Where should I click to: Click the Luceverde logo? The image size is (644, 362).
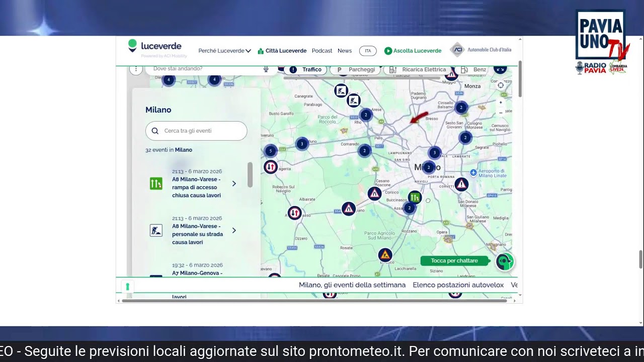coord(157,48)
